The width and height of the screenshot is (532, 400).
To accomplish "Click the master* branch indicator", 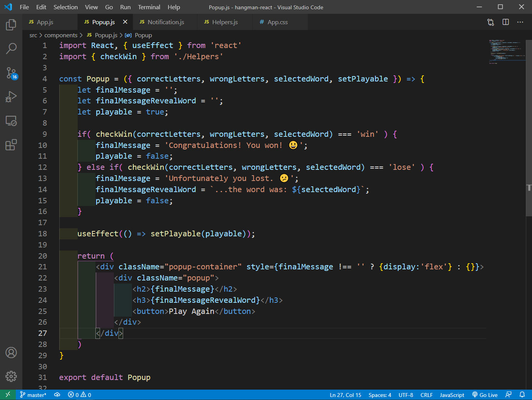I will point(33,395).
